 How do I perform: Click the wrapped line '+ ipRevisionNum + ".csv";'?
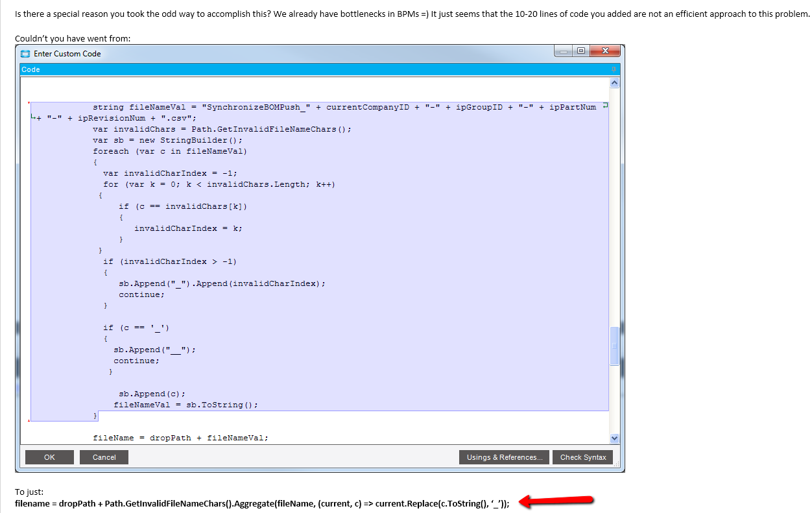pos(115,118)
